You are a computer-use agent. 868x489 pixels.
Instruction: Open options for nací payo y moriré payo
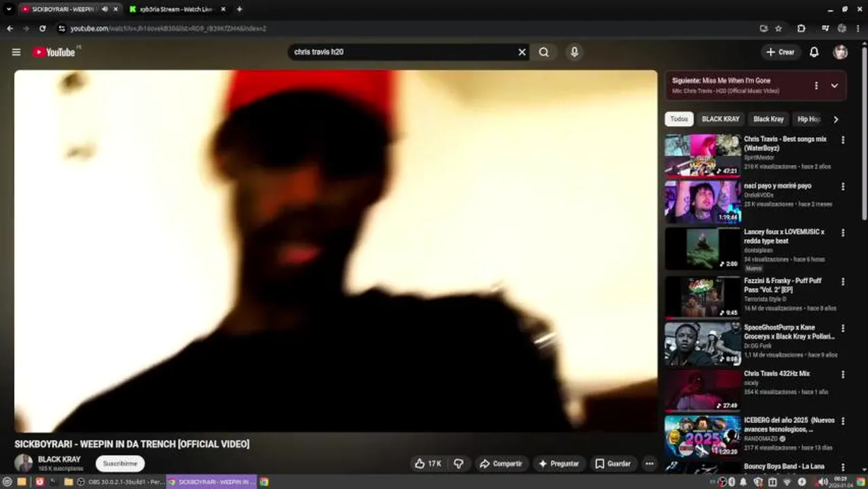click(843, 187)
